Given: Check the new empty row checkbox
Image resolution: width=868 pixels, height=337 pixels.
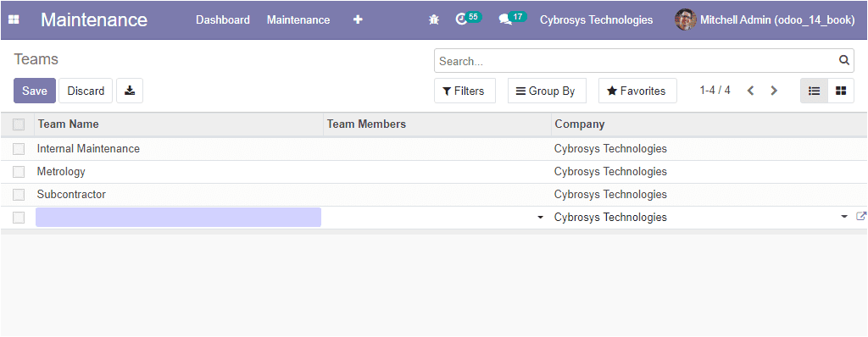Looking at the screenshot, I should tap(19, 218).
